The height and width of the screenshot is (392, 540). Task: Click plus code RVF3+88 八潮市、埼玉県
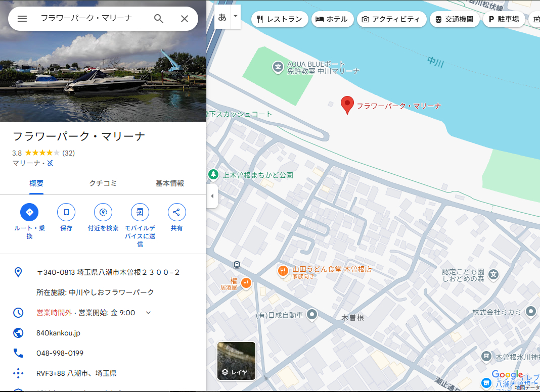[76, 373]
